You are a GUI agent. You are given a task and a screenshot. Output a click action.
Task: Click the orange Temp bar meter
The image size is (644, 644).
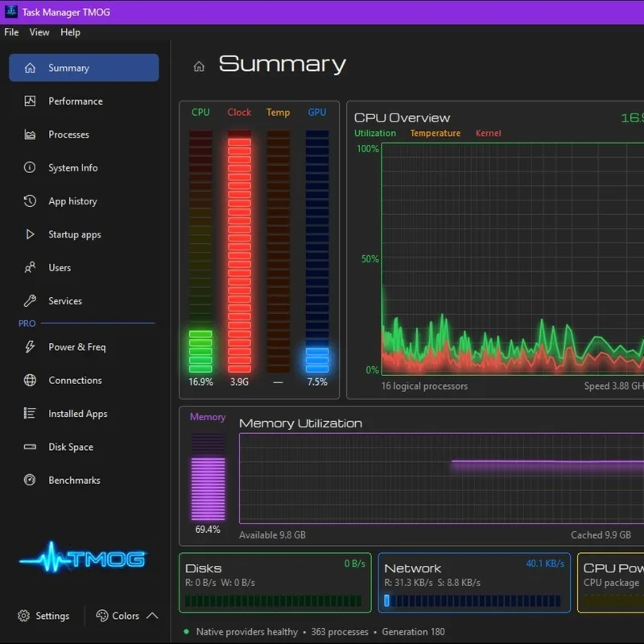[x=279, y=251]
